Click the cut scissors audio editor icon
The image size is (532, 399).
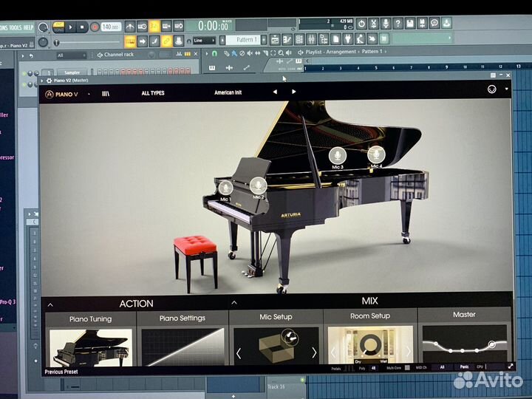(x=374, y=24)
